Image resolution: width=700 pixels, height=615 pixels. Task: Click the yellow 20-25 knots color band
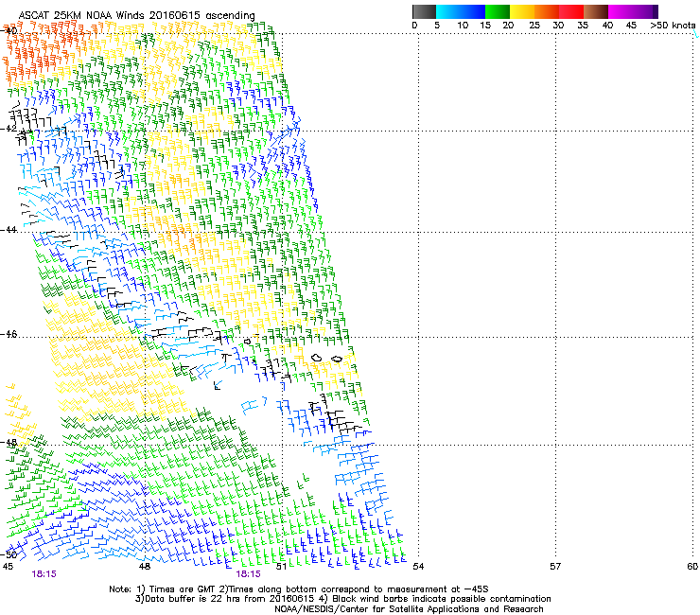click(522, 11)
